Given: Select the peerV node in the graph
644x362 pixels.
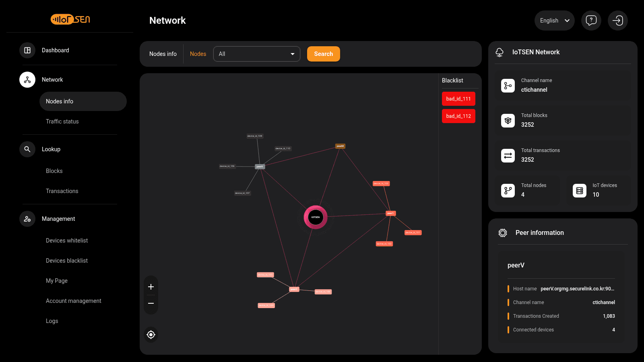Looking at the screenshot, I should click(x=260, y=167).
